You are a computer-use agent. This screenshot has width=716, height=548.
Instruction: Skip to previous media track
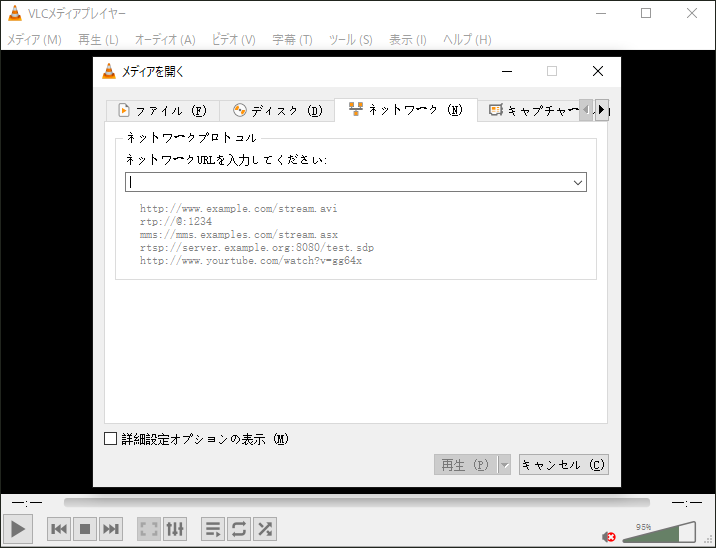coord(59,529)
